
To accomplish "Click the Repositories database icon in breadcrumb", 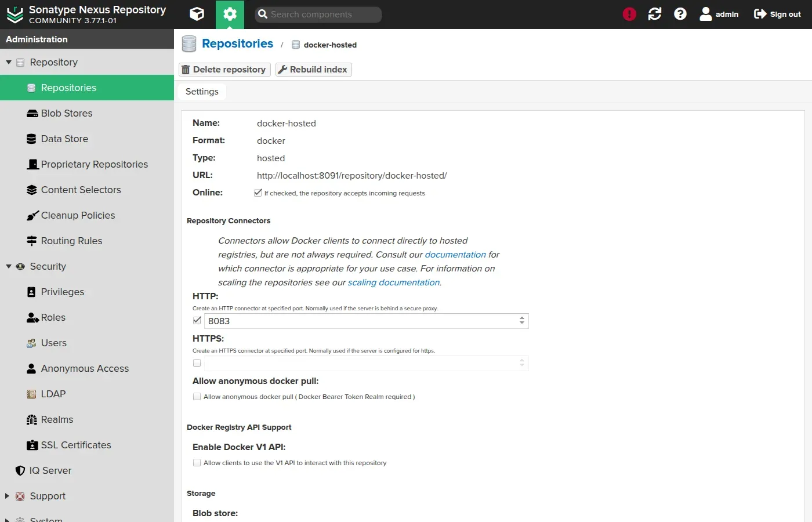I will [x=189, y=44].
